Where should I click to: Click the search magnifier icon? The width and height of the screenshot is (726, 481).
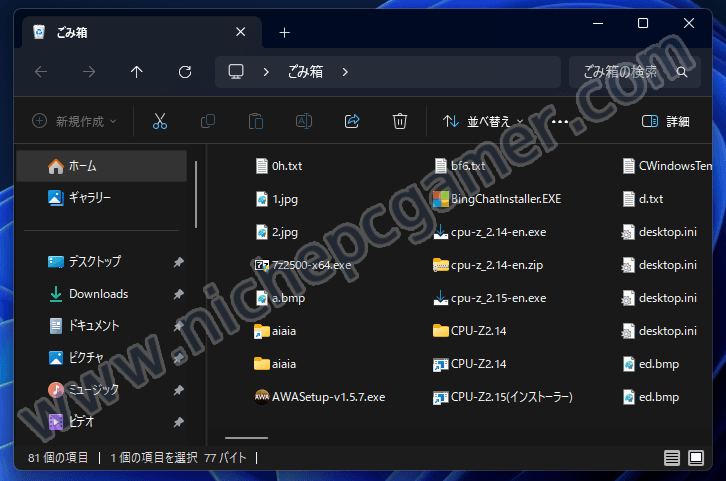click(682, 72)
